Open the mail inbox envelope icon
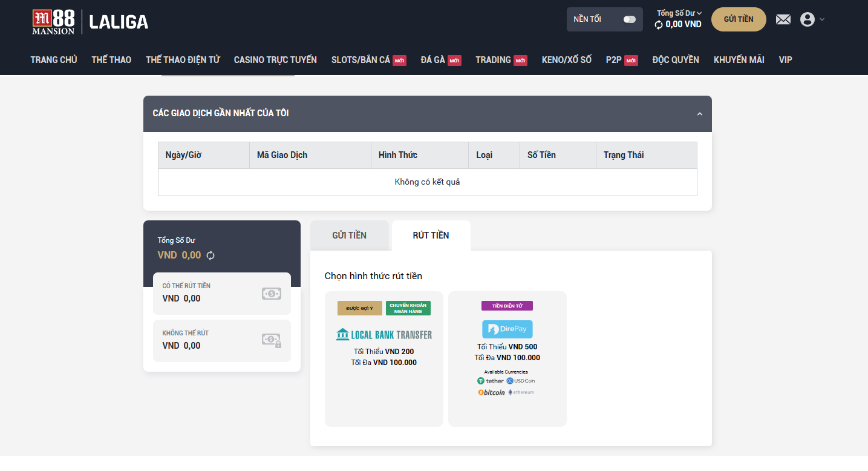This screenshot has height=471, width=868. point(783,19)
